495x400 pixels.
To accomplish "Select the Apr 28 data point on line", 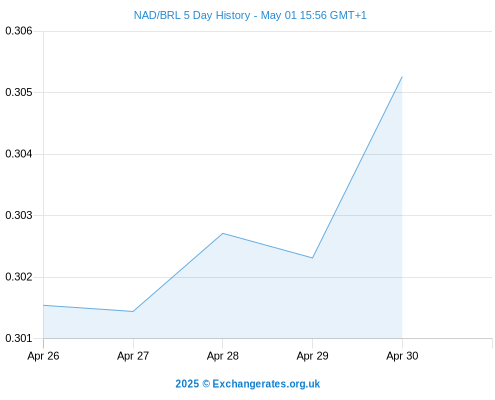I will [x=223, y=233].
